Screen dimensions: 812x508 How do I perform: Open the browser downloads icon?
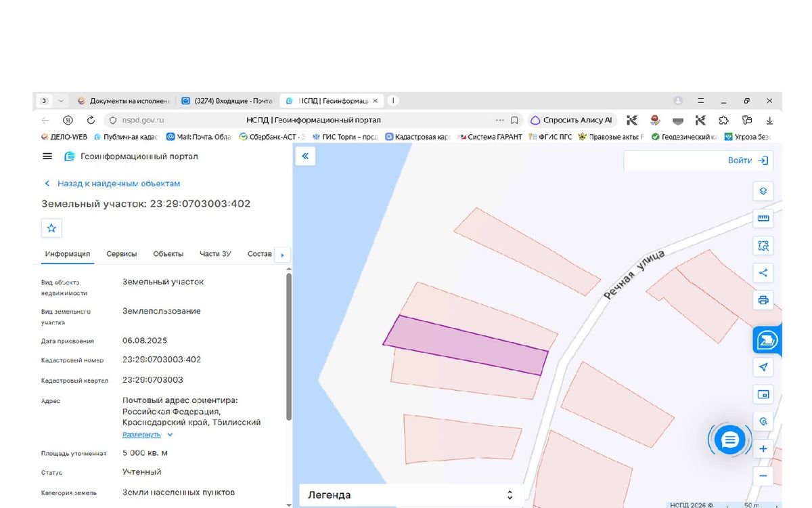click(769, 120)
